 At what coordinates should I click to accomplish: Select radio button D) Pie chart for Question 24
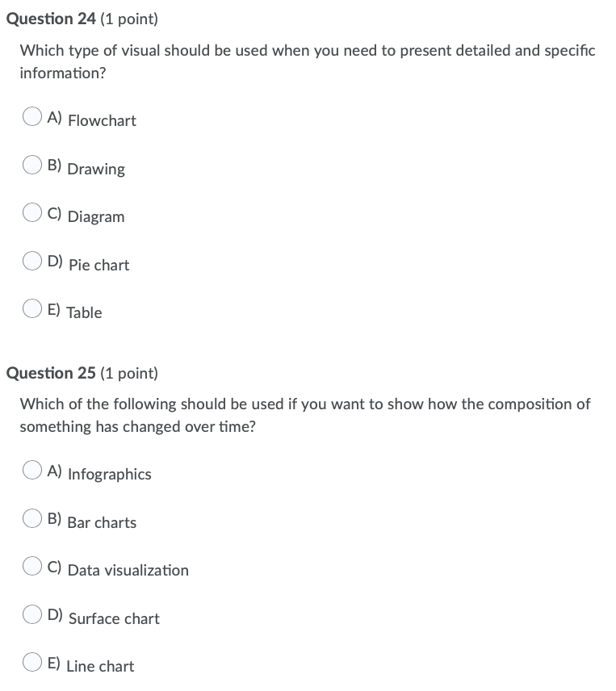(x=31, y=260)
